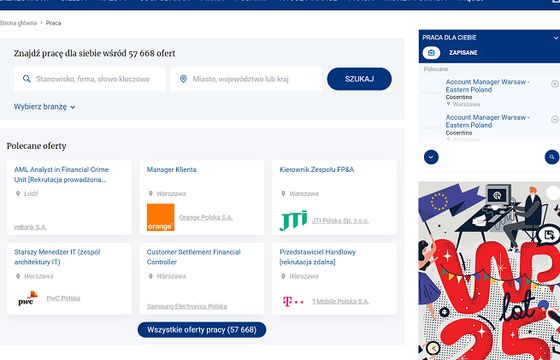Save the upper Account Manager Warsaw offer via plus
This screenshot has width=560, height=360.
coord(555,84)
